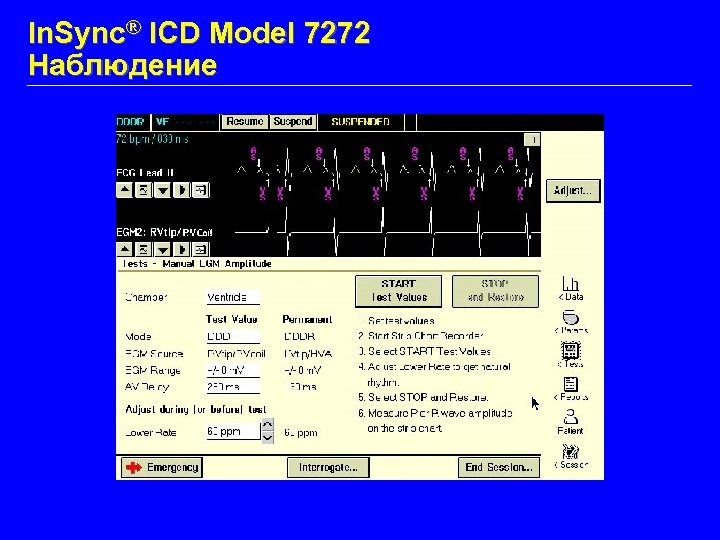The height and width of the screenshot is (540, 720).
Task: Open the Patient icon in the side panel
Action: (570, 422)
